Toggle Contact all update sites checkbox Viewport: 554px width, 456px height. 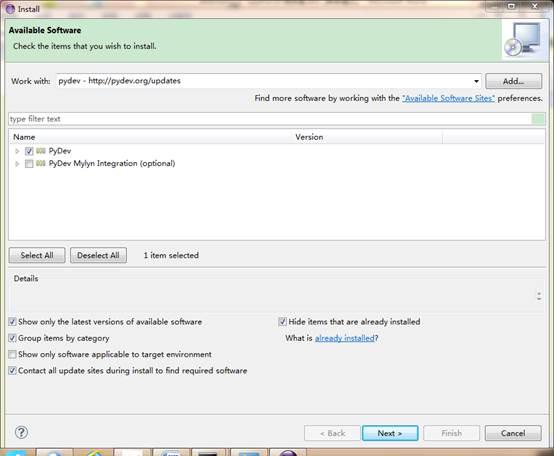point(12,371)
